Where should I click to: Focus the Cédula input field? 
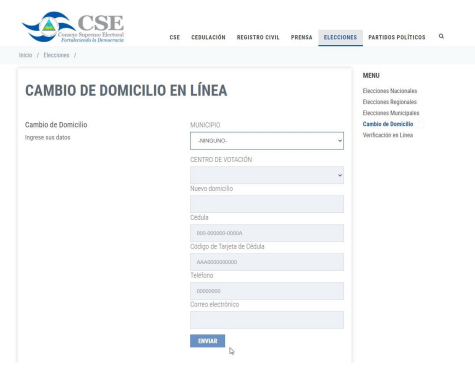tap(267, 233)
